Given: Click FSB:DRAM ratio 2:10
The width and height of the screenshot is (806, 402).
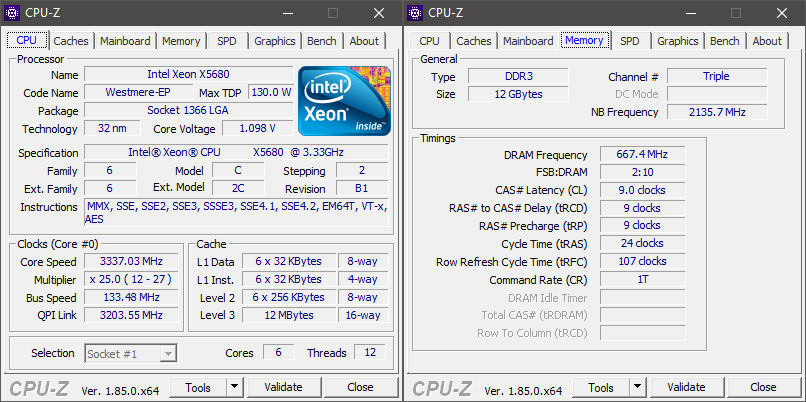Looking at the screenshot, I should [x=642, y=172].
